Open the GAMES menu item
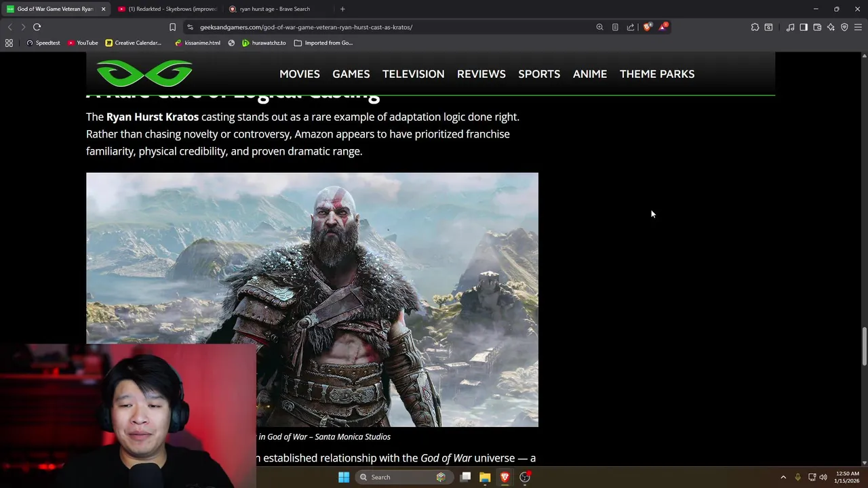Viewport: 868px width, 488px height. click(x=351, y=74)
